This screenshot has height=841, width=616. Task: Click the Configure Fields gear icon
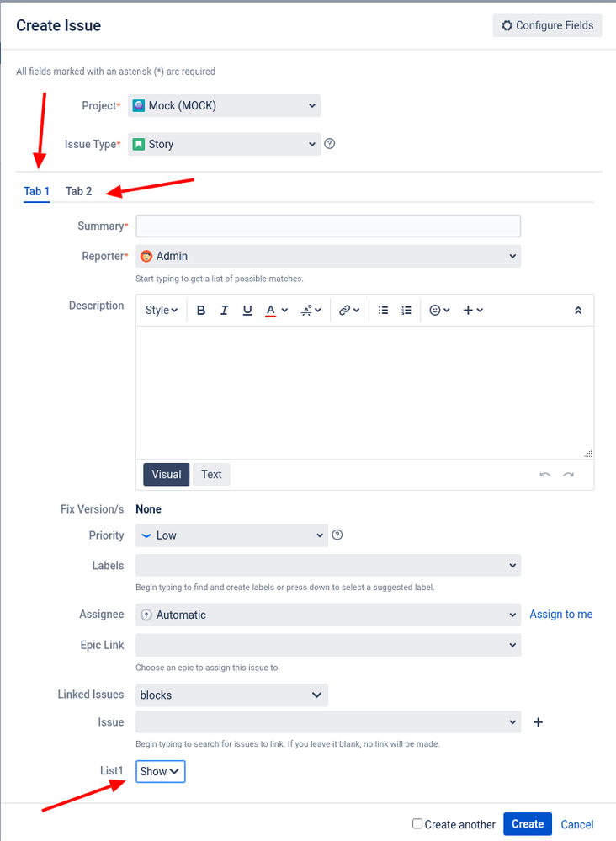coord(507,26)
